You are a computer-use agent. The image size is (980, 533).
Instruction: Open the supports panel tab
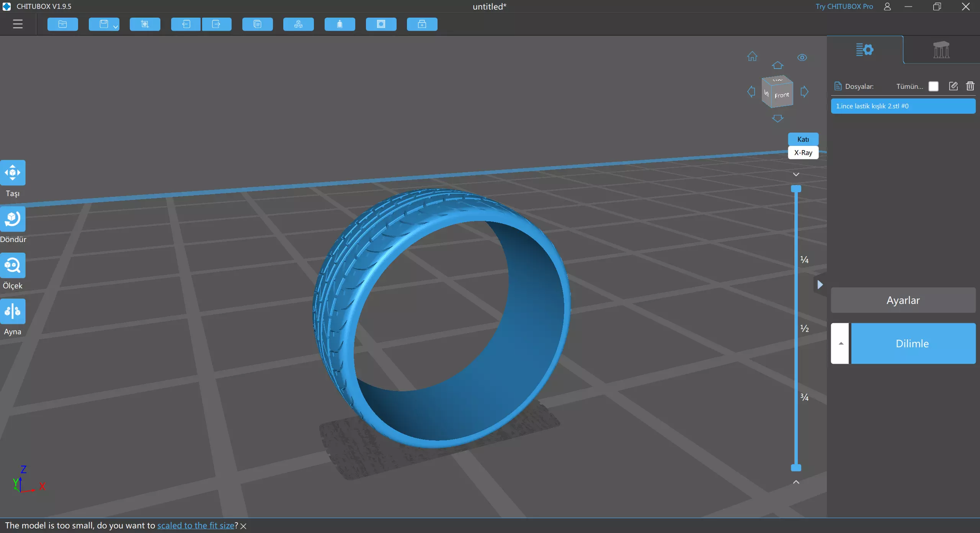click(x=941, y=50)
